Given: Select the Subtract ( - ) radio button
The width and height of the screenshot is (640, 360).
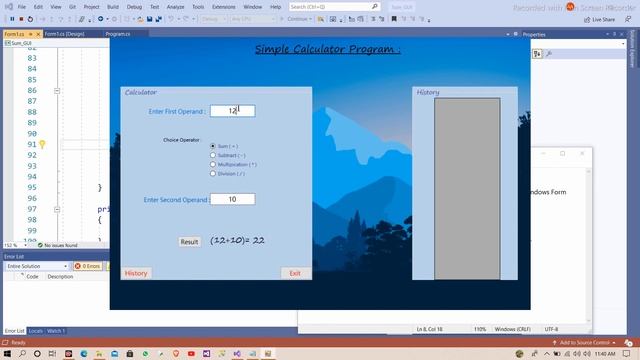Looking at the screenshot, I should (x=213, y=155).
